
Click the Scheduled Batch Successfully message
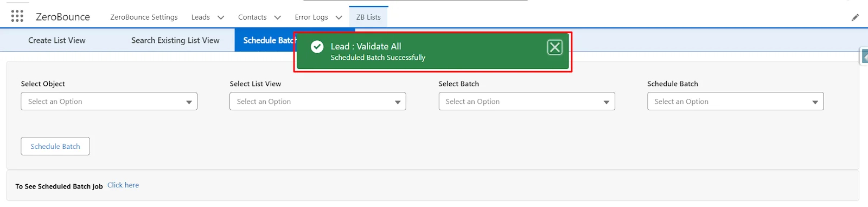pos(378,58)
